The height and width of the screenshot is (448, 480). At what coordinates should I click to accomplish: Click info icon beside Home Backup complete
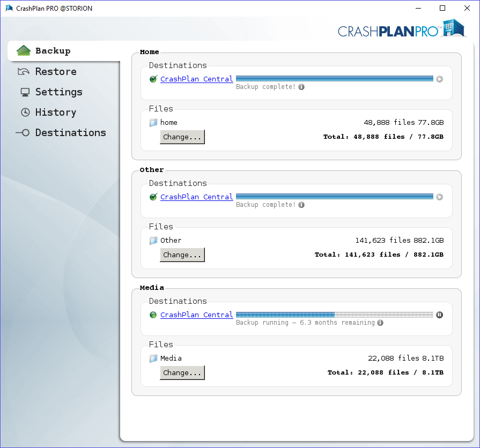pos(301,87)
